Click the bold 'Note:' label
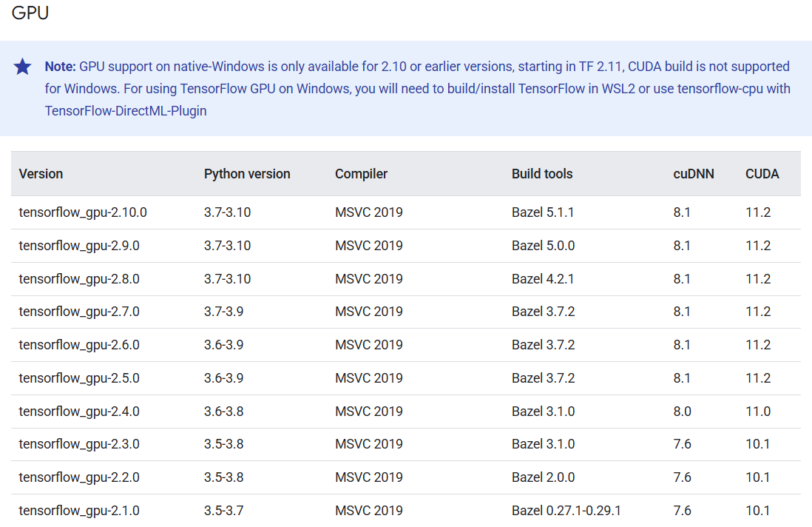812x527 pixels. click(60, 67)
